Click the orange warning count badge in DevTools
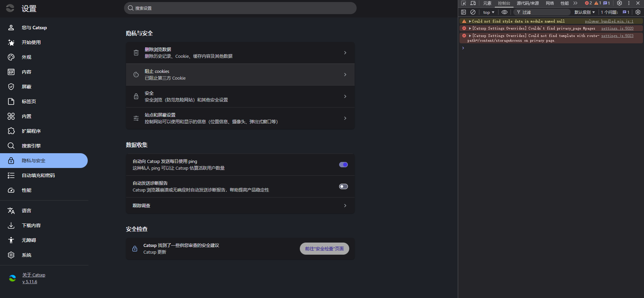The width and height of the screenshot is (644, 298). [598, 3]
